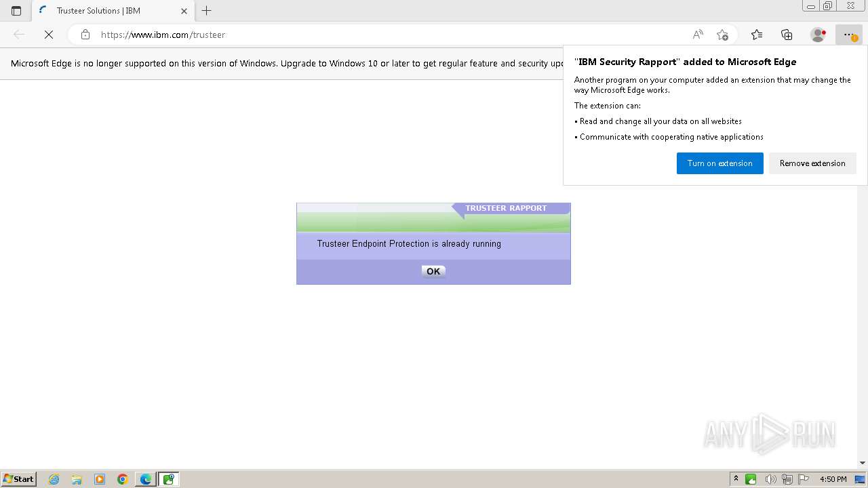Switch to the Rapport installer taskbar button

pos(168,479)
